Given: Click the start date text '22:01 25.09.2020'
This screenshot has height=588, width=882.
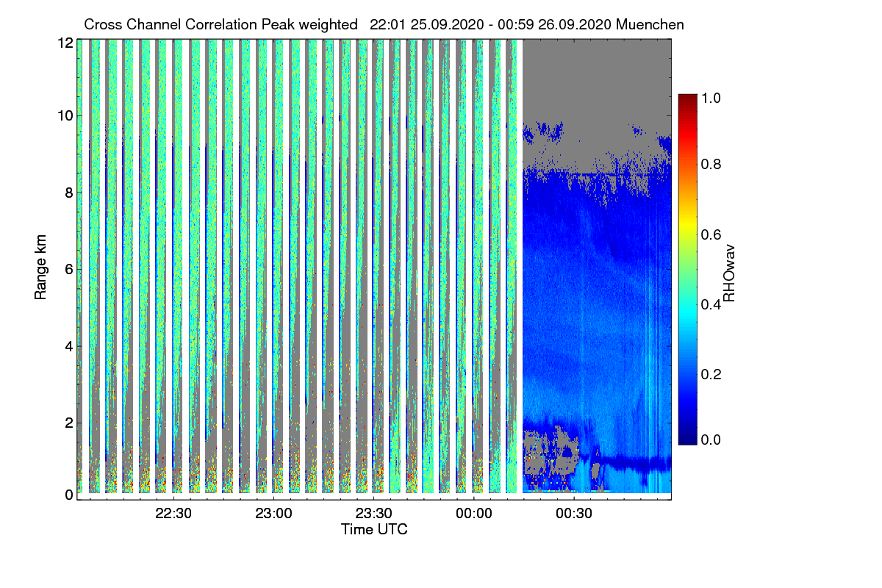Looking at the screenshot, I should coord(427,24).
